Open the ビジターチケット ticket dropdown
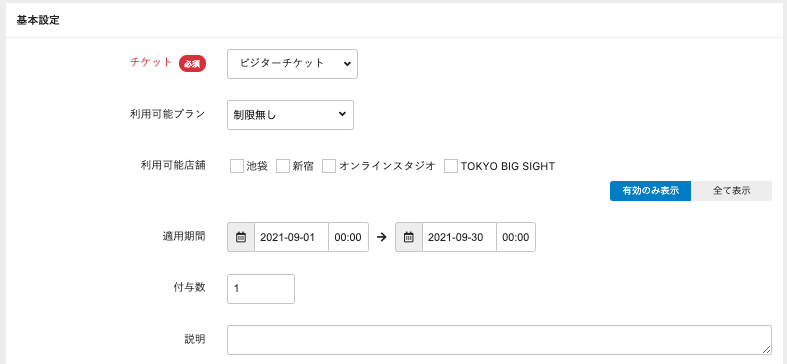Viewport: 787px width, 364px height. (x=293, y=64)
